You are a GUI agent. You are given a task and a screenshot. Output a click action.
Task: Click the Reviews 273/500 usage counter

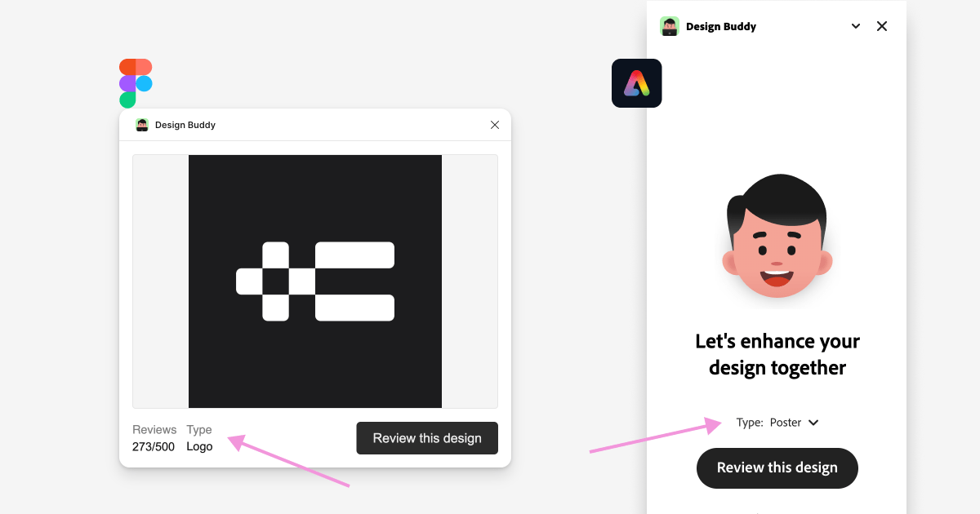[154, 438]
